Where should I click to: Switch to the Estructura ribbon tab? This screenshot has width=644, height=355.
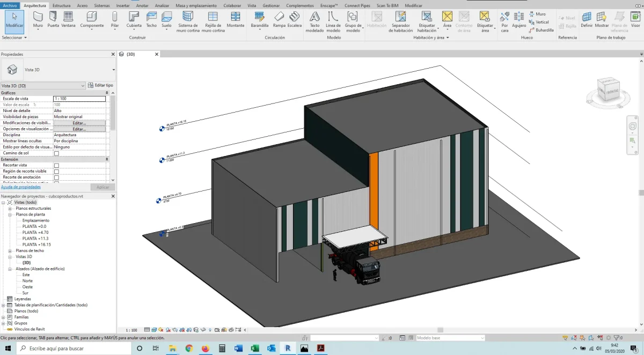[61, 5]
